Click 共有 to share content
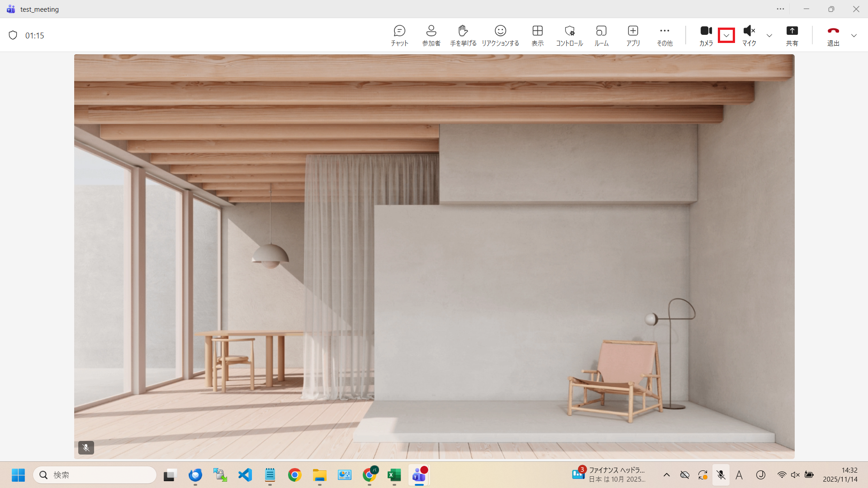868x488 pixels. (792, 35)
